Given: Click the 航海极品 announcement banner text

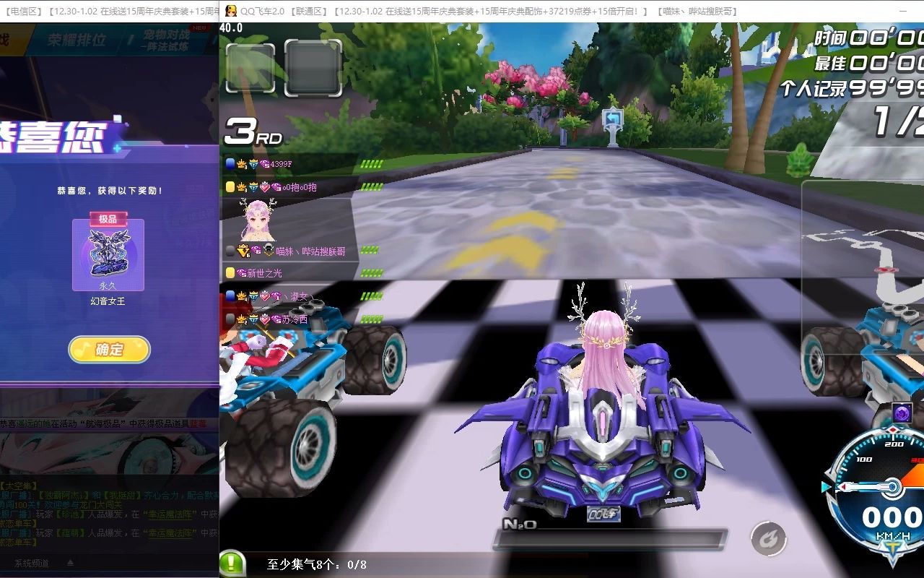Looking at the screenshot, I should click(103, 423).
